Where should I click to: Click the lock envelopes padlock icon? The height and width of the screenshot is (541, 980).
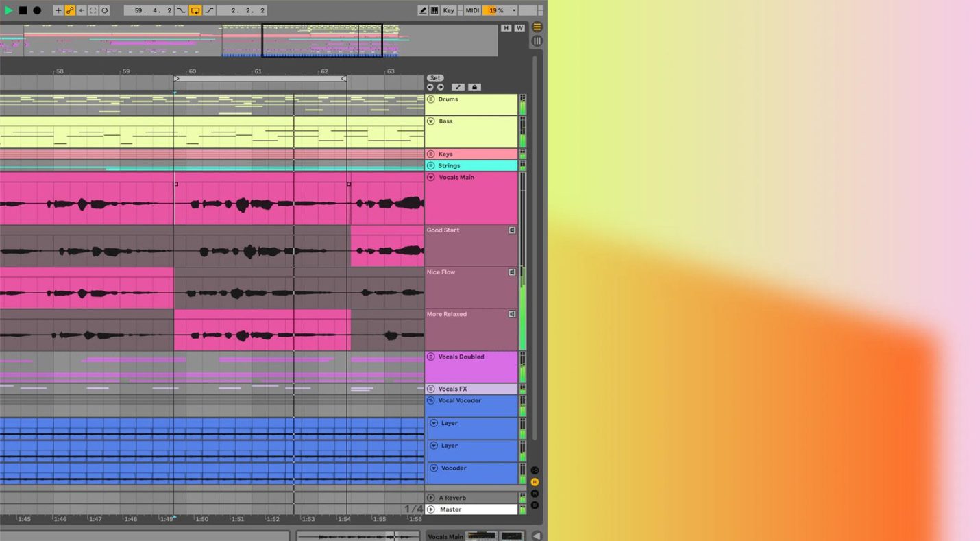(x=475, y=86)
